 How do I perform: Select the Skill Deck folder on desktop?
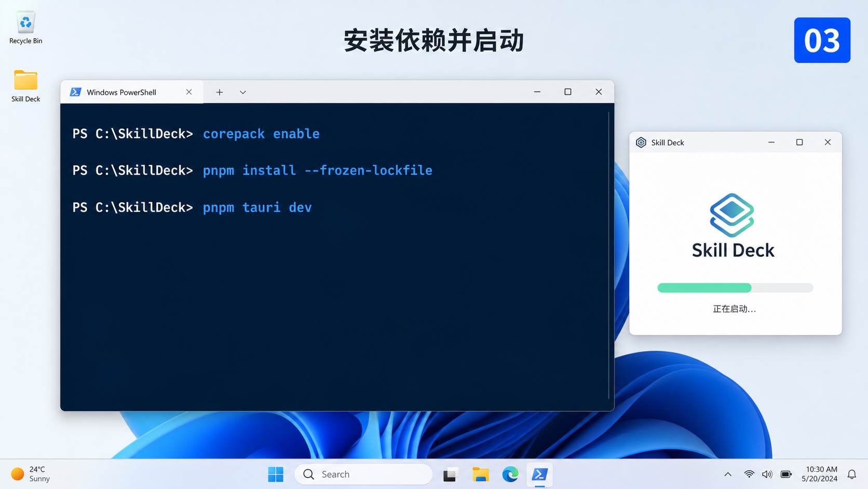pyautogui.click(x=25, y=86)
